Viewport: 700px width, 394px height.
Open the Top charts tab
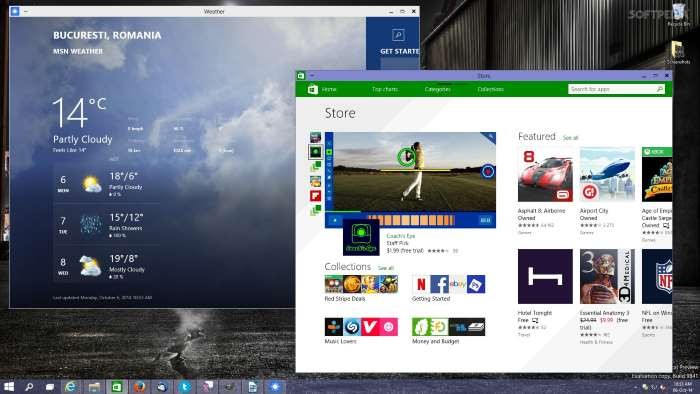385,89
